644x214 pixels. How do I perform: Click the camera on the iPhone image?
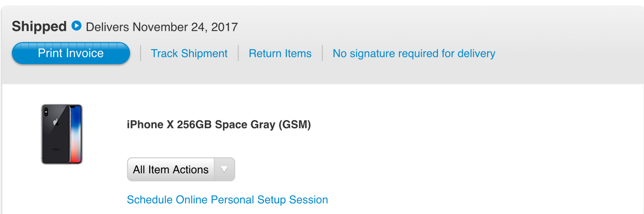(46, 111)
